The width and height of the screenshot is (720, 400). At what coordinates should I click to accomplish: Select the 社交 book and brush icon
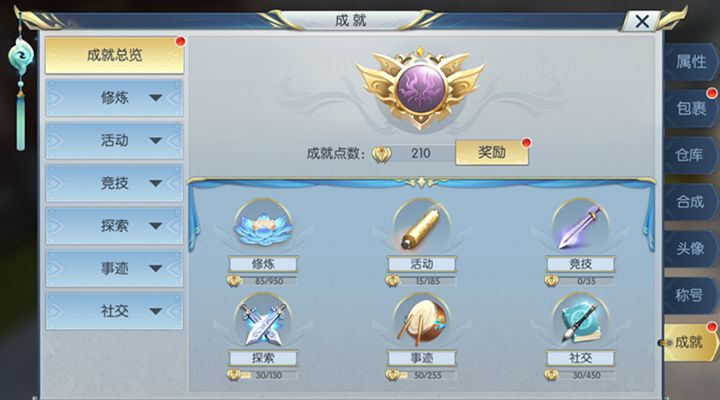tap(580, 321)
